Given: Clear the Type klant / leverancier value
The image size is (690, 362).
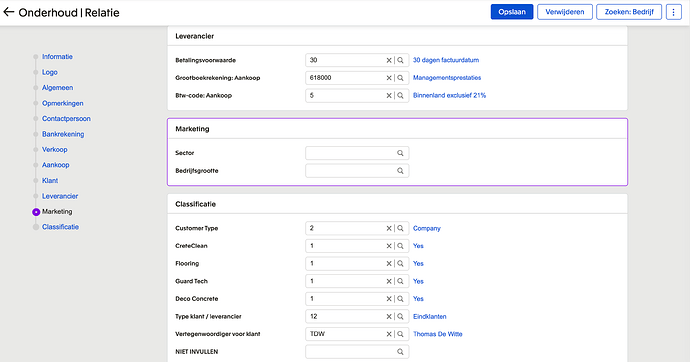Looking at the screenshot, I should [389, 316].
